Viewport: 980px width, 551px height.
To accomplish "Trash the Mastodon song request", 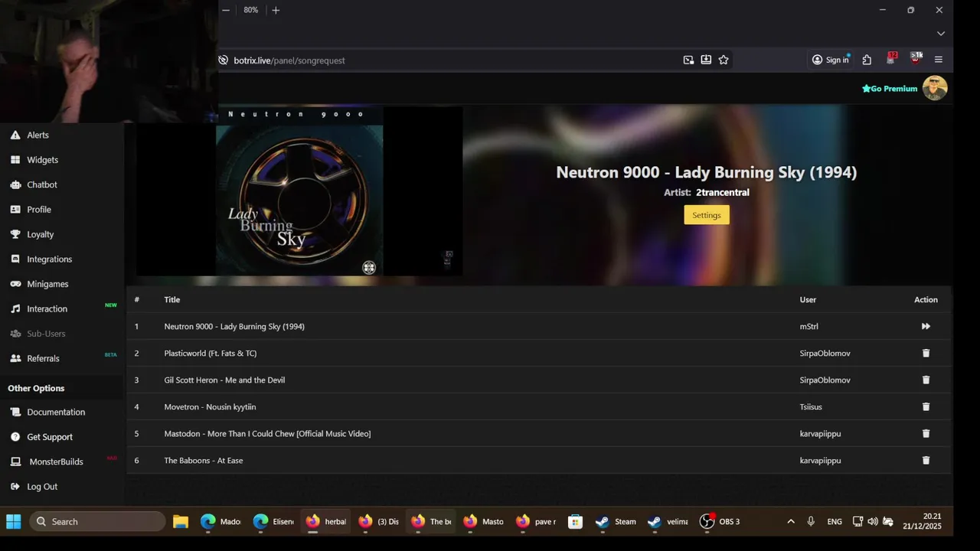I will pos(926,433).
